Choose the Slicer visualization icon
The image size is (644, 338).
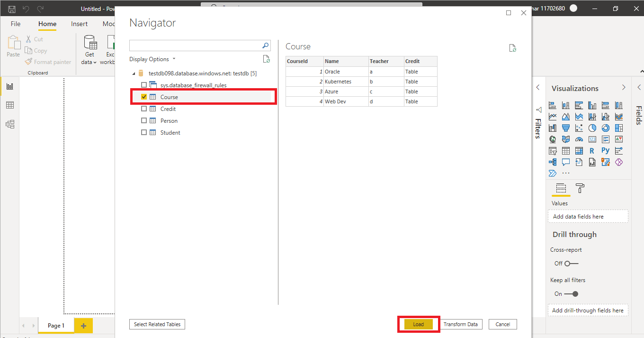[553, 151]
